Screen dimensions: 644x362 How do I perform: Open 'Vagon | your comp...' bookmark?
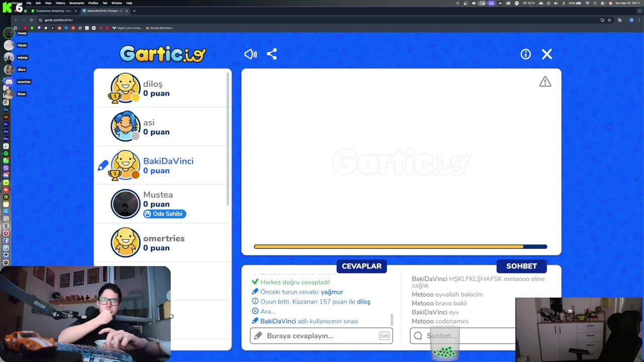(x=127, y=28)
